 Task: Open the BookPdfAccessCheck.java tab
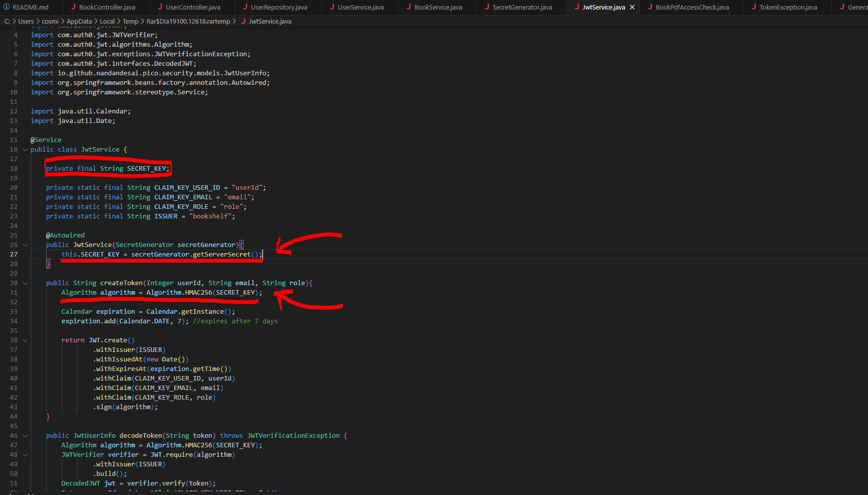coord(691,7)
